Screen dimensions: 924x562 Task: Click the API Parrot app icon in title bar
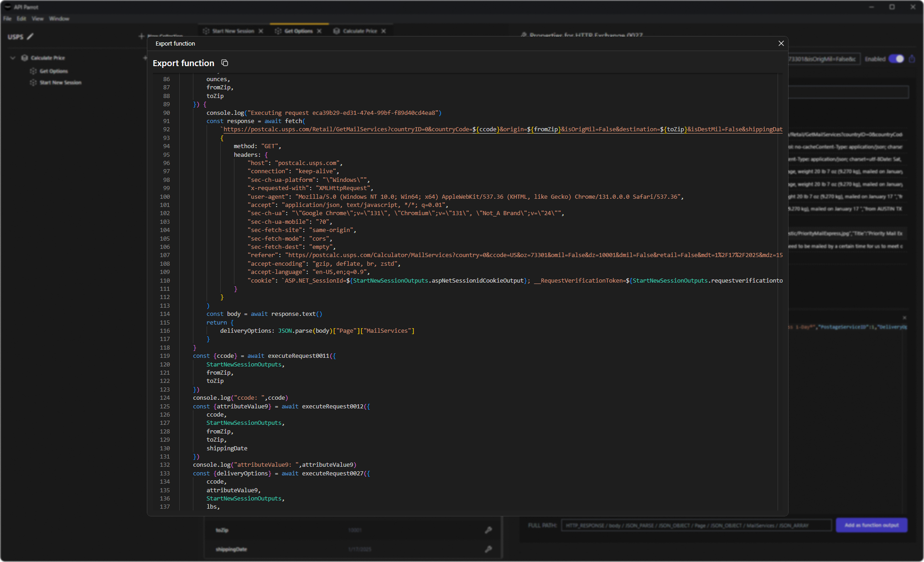(7, 7)
